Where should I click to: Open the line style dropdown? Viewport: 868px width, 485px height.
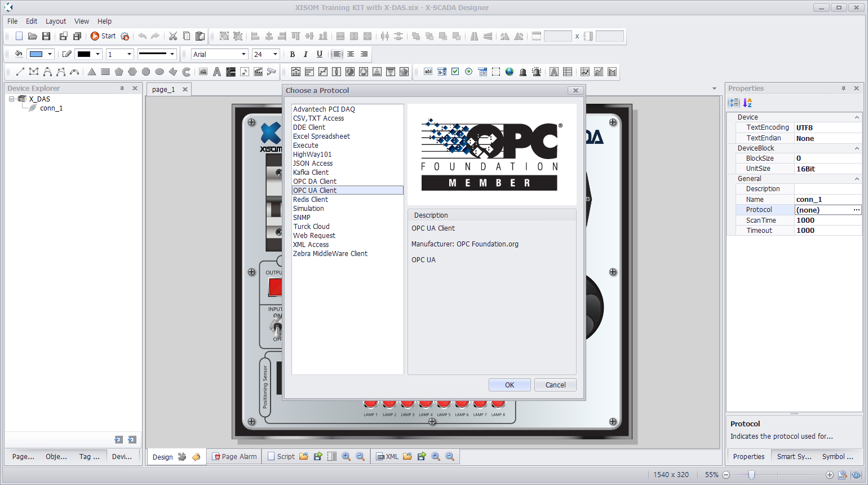click(172, 54)
